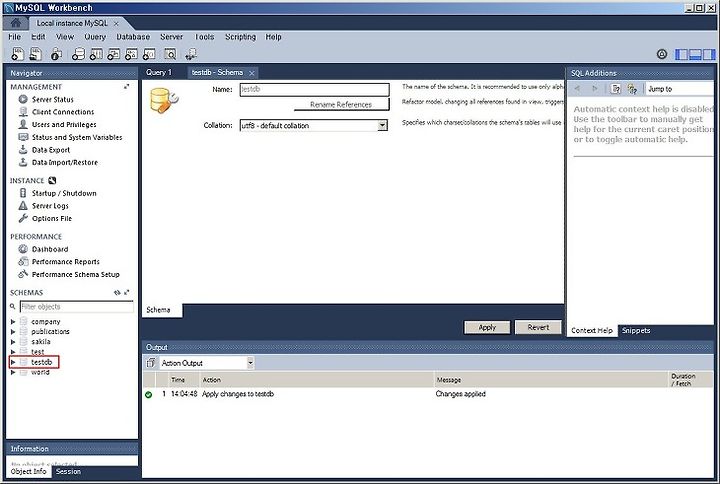720x484 pixels.
Task: Click the Rename References button
Action: point(341,105)
